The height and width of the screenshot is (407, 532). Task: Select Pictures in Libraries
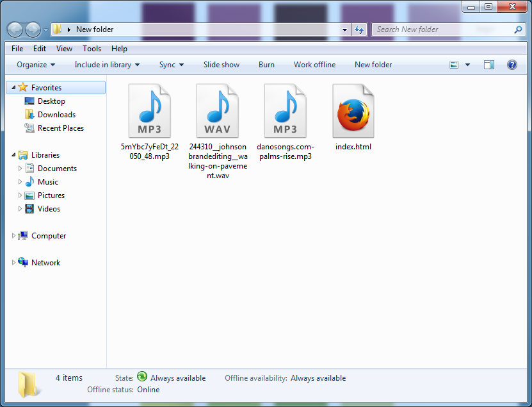51,195
